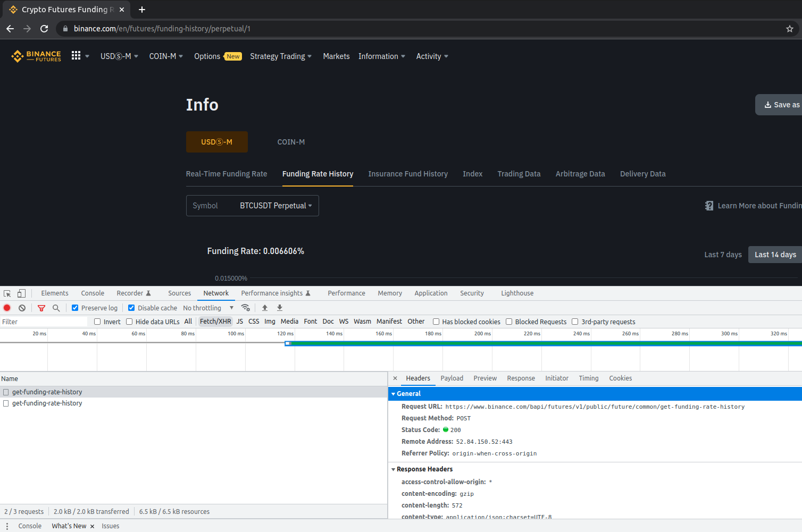Close the What's New drawer tab
The width and height of the screenshot is (802, 532).
tap(92, 526)
